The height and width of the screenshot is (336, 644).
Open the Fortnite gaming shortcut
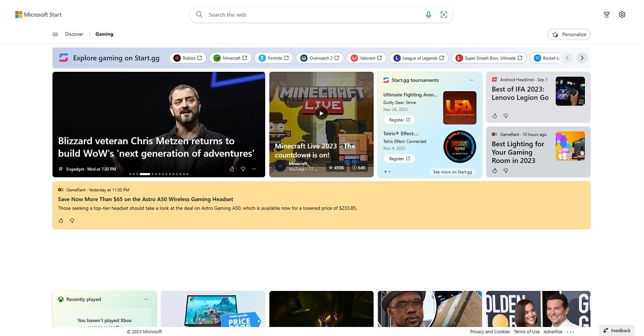273,58
